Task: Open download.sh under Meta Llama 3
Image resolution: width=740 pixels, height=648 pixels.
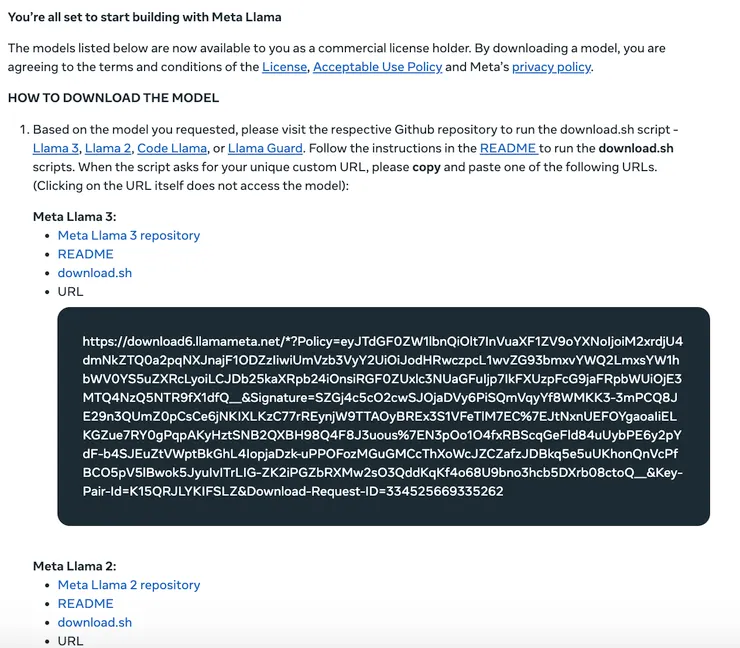Action: coord(95,273)
